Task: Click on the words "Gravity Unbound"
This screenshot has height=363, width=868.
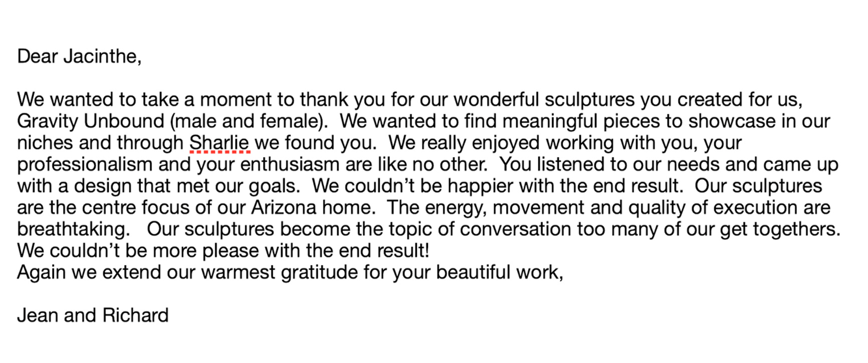Action: [x=91, y=121]
